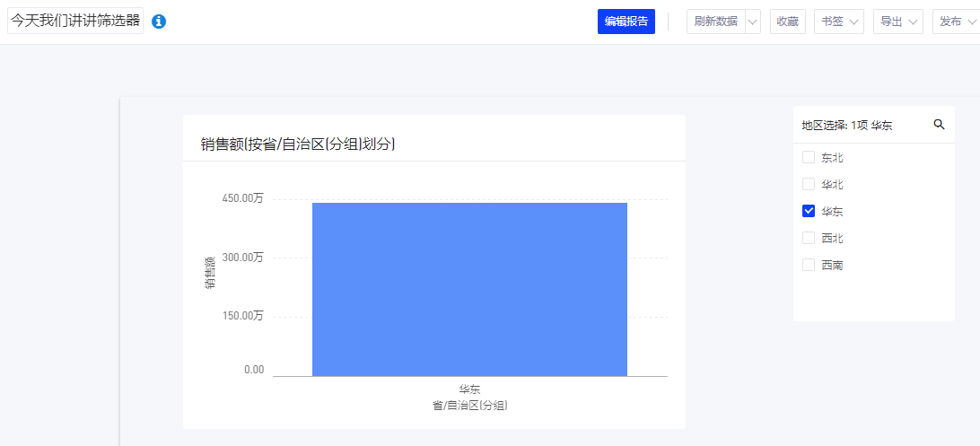This screenshot has width=980, height=446.
Task: Open the 书签 dropdown
Action: [838, 22]
